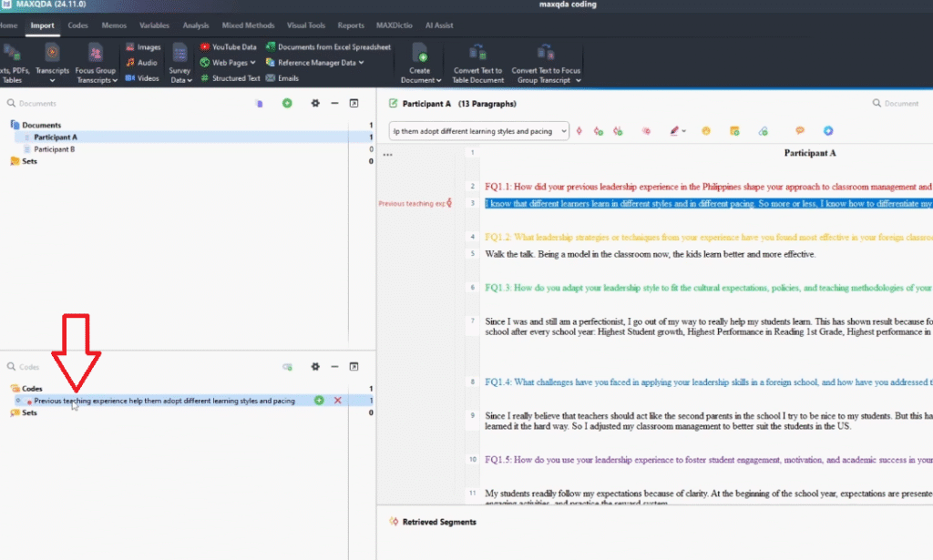The width and height of the screenshot is (933, 560).
Task: Undock the Codes panel window
Action: click(x=354, y=367)
